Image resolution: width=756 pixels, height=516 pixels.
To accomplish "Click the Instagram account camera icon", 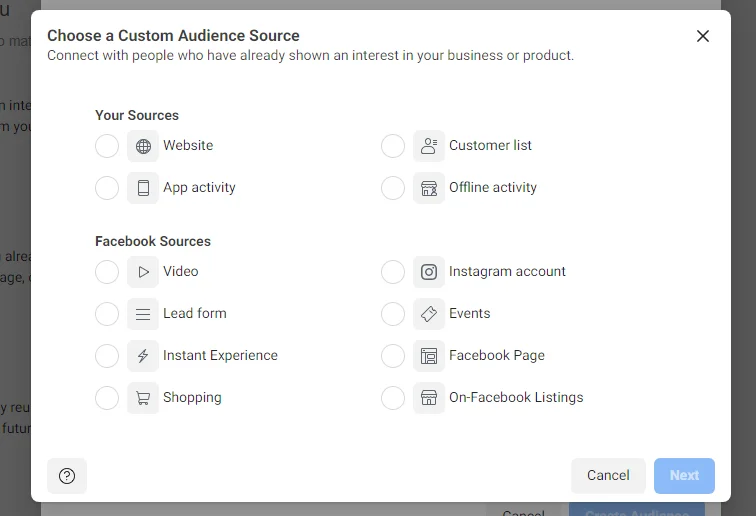I will point(429,272).
